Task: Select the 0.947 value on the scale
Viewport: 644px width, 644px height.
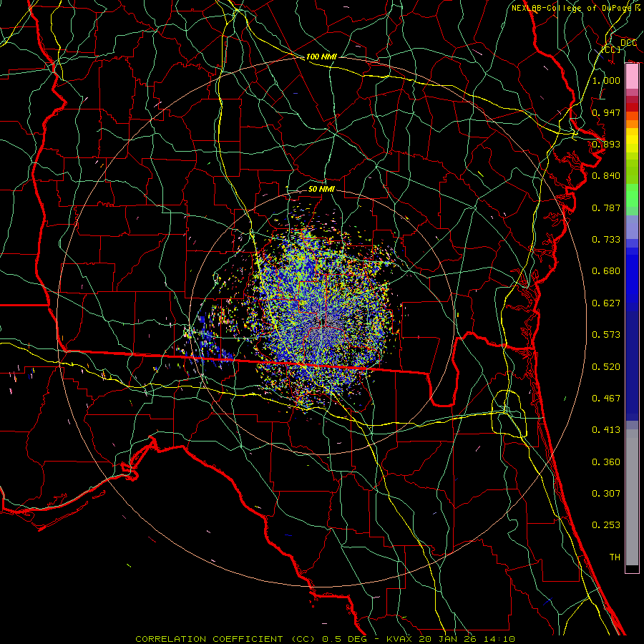Action: (606, 112)
